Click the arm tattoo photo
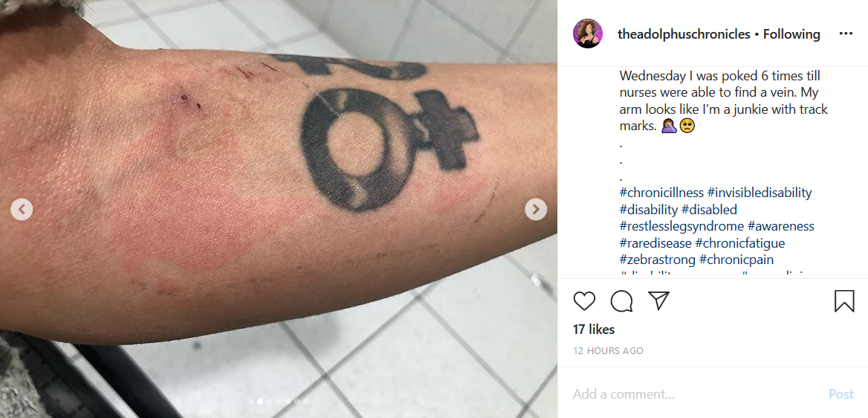This screenshot has width=868, height=418. click(279, 209)
